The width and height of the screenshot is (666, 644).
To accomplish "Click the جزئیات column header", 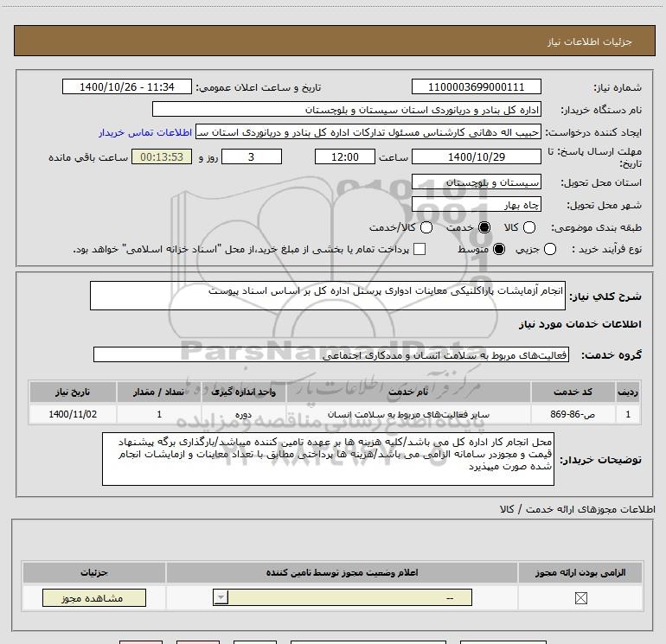I will [94, 572].
